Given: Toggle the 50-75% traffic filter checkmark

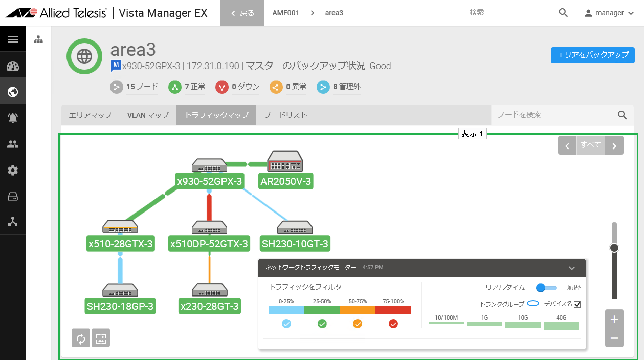Looking at the screenshot, I should click(358, 324).
